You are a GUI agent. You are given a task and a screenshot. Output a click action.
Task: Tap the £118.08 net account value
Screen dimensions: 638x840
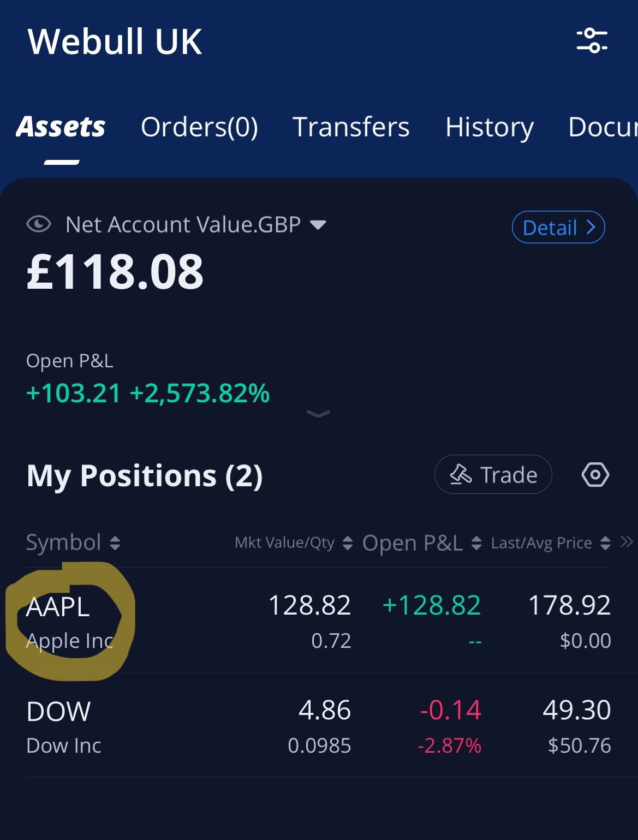click(x=115, y=272)
